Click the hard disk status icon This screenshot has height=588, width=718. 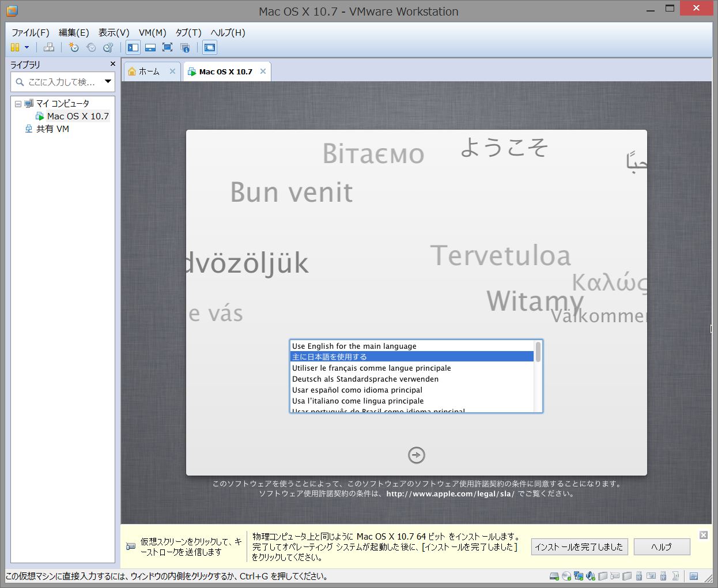point(554,576)
